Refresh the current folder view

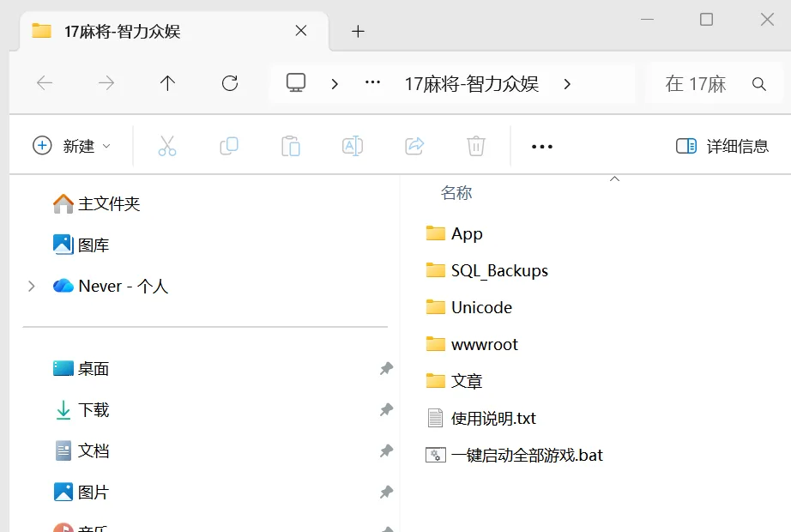[230, 82]
